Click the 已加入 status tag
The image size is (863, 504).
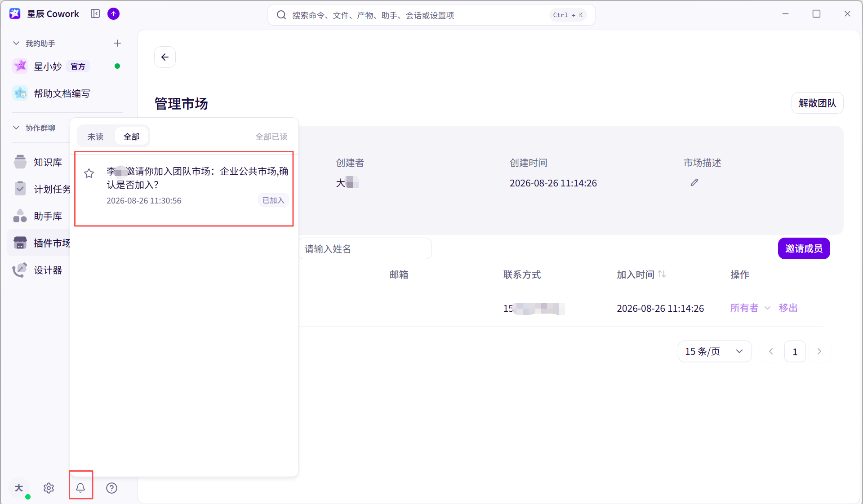(x=273, y=200)
